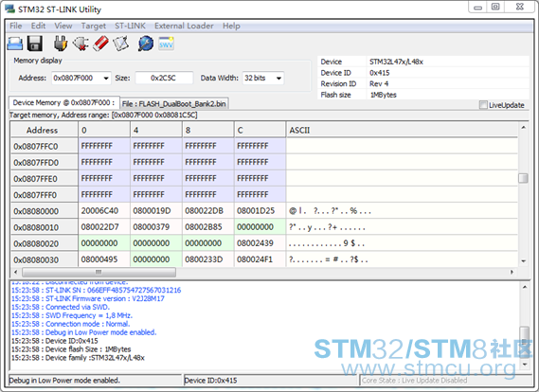The width and height of the screenshot is (539, 392).
Task: Enable the LiveUpdate checkbox
Action: click(483, 105)
